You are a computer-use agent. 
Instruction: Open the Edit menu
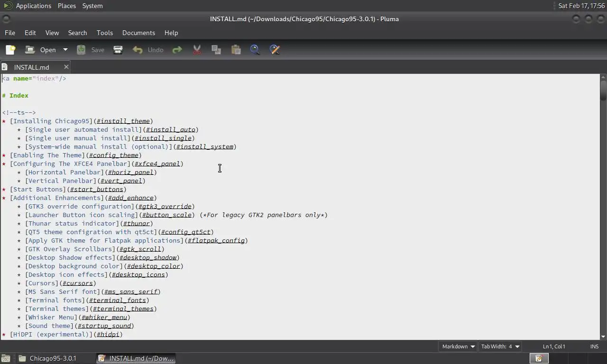pos(30,33)
